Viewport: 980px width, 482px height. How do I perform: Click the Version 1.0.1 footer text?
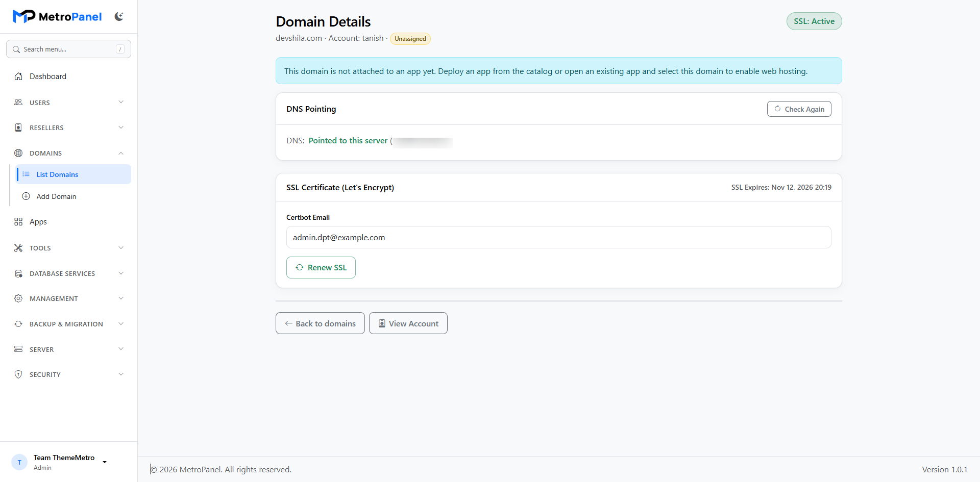tap(945, 470)
